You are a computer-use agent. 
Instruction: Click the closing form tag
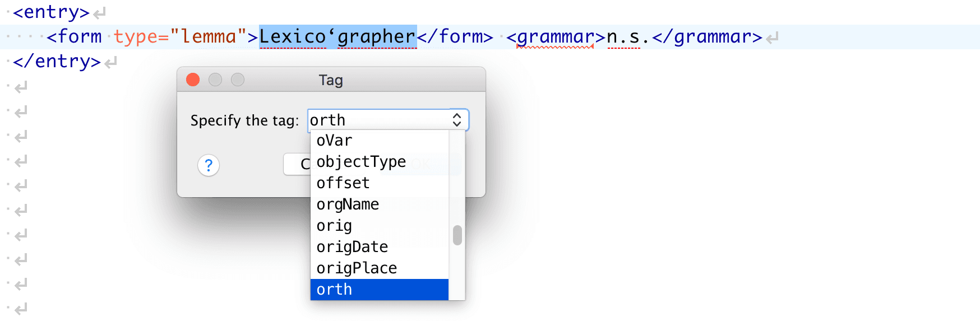click(x=455, y=37)
